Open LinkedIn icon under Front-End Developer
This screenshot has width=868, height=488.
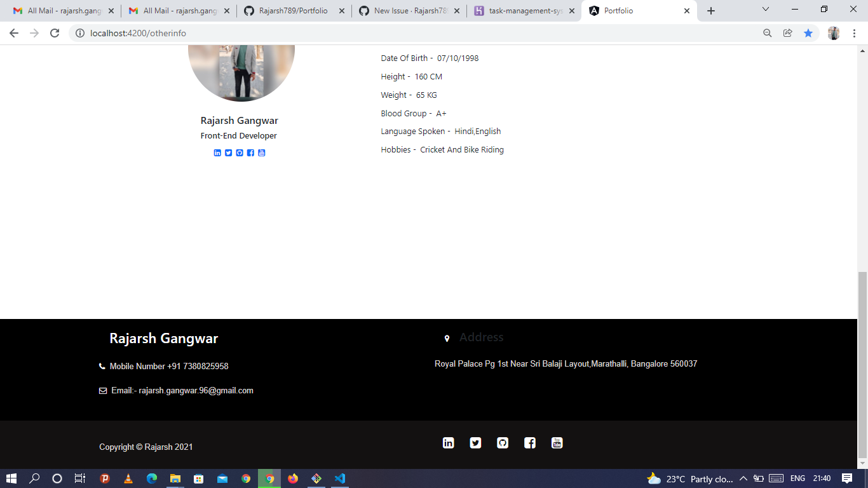217,153
